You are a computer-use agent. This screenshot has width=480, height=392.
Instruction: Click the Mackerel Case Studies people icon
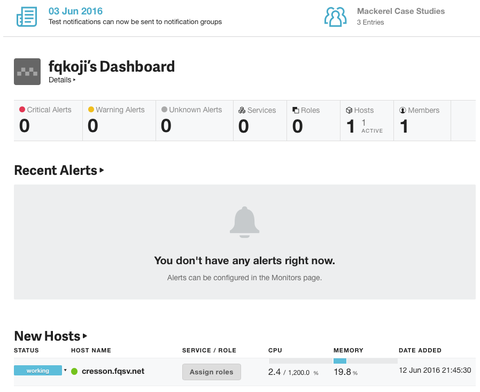coord(335,17)
